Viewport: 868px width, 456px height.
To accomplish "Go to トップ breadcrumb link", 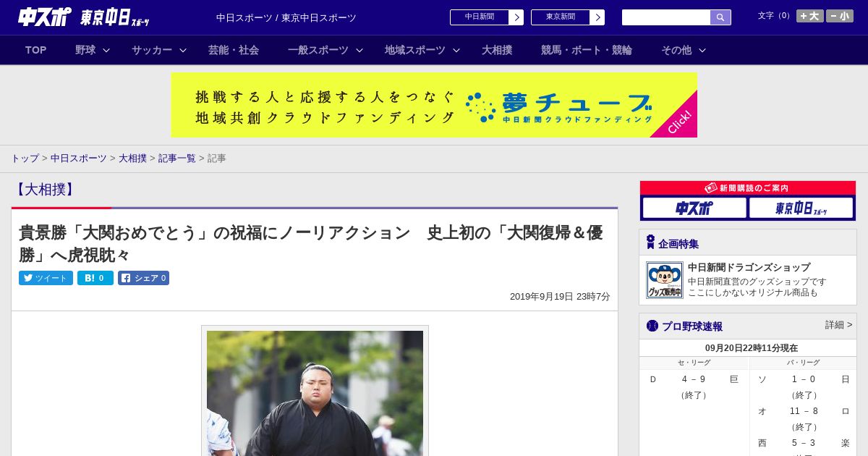I will (25, 158).
